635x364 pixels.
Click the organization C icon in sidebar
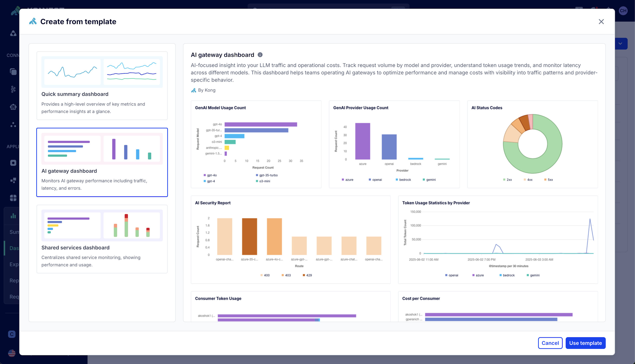(x=12, y=334)
